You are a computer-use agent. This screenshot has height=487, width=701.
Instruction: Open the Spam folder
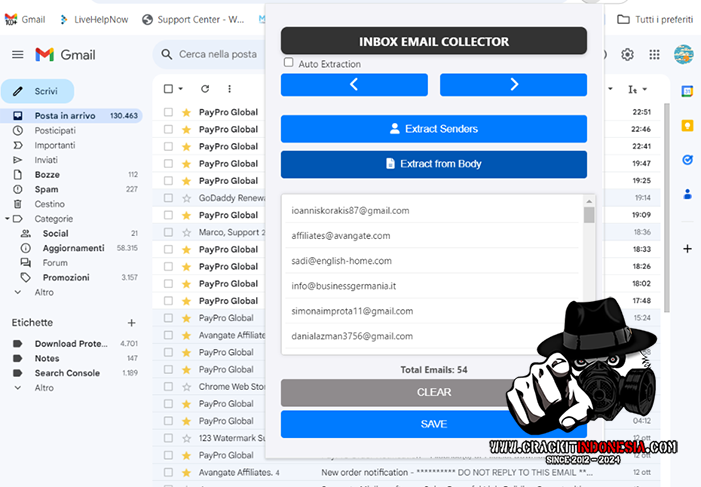(46, 189)
